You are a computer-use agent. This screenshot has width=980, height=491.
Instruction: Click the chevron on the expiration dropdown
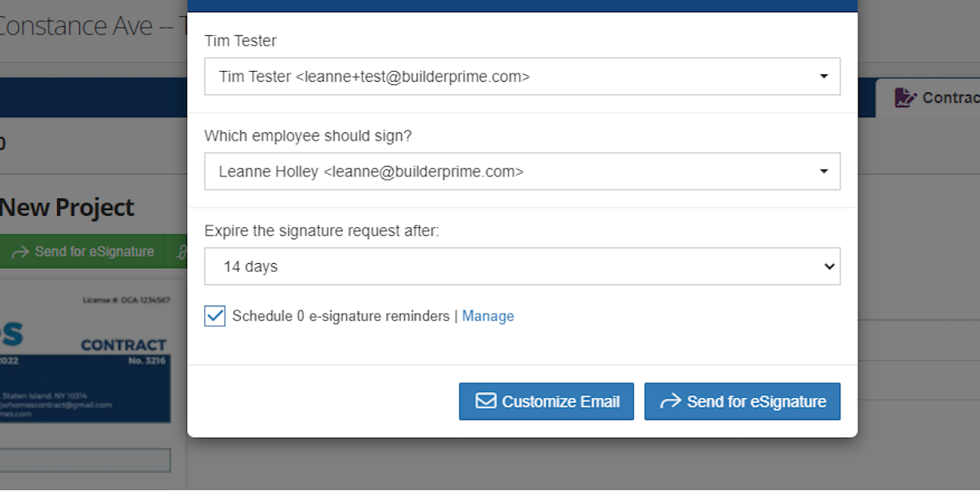point(829,266)
